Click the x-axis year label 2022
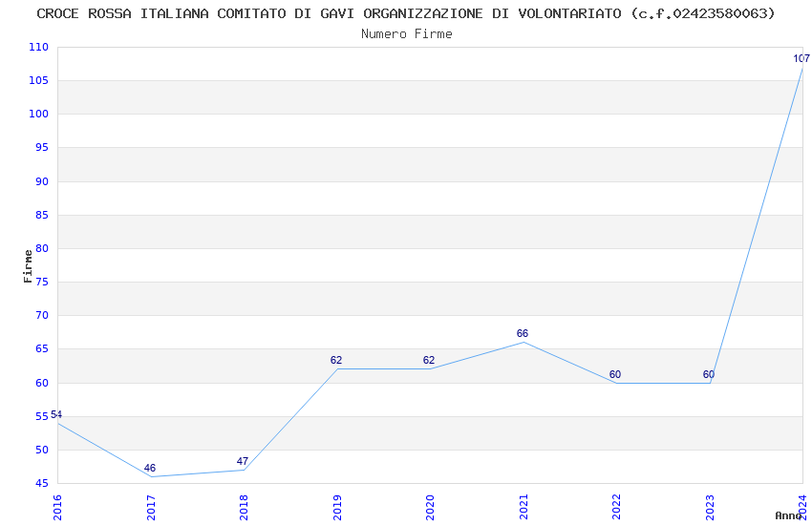Screen dimensions: 812x525 click(616, 508)
